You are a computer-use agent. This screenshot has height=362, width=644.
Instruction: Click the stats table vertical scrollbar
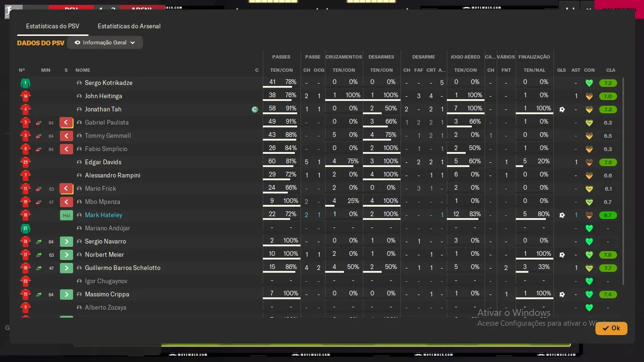click(x=623, y=181)
